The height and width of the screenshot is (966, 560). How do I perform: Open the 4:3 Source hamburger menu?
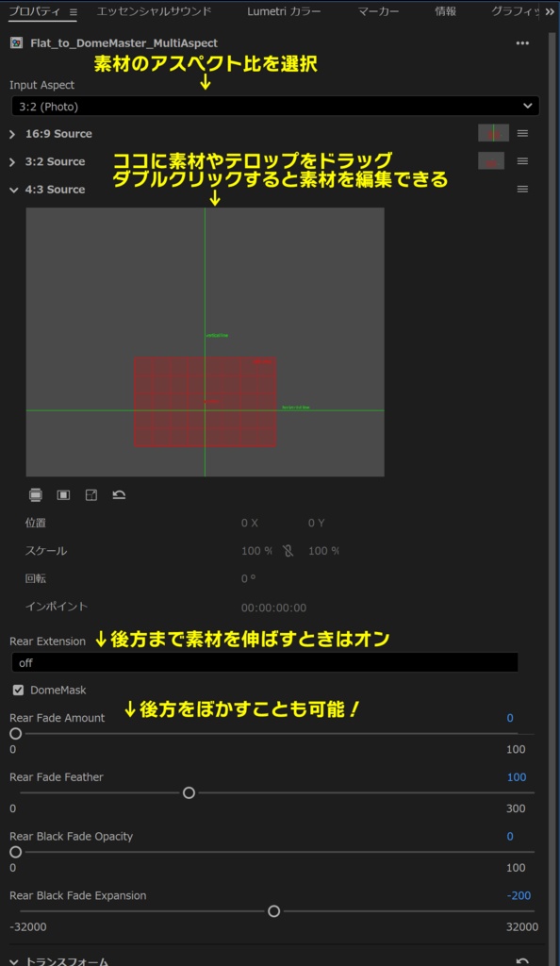click(522, 189)
